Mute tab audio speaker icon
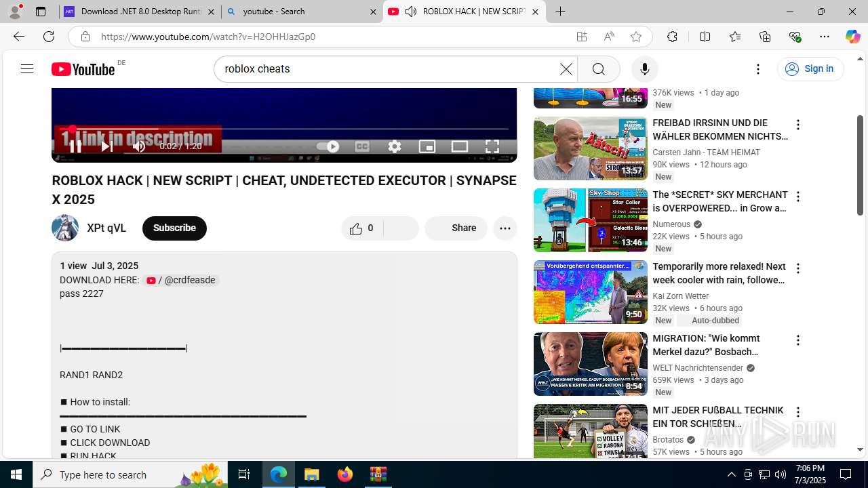868x488 pixels. [x=411, y=12]
